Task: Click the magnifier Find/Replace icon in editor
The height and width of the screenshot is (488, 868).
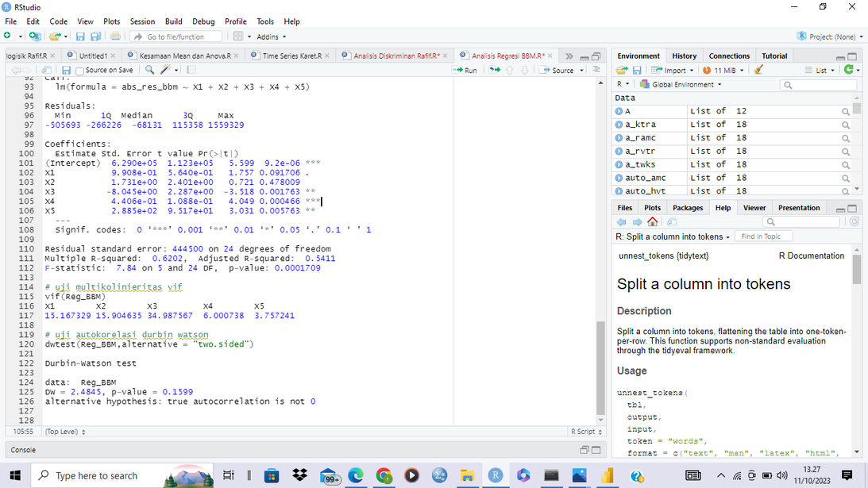Action: [149, 70]
